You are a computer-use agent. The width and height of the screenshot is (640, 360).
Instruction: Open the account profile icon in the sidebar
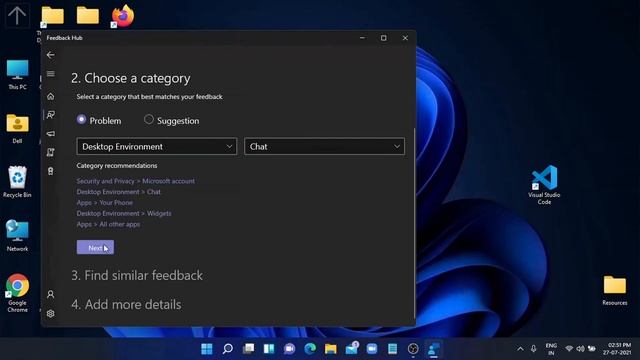(x=50, y=294)
